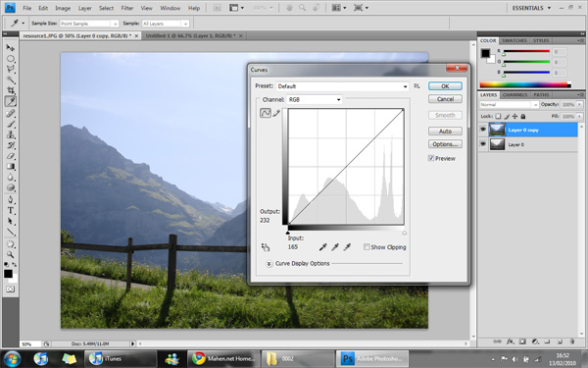The width and height of the screenshot is (588, 368).
Task: Activate the on-image adjustment hand tool
Action: coord(266,246)
